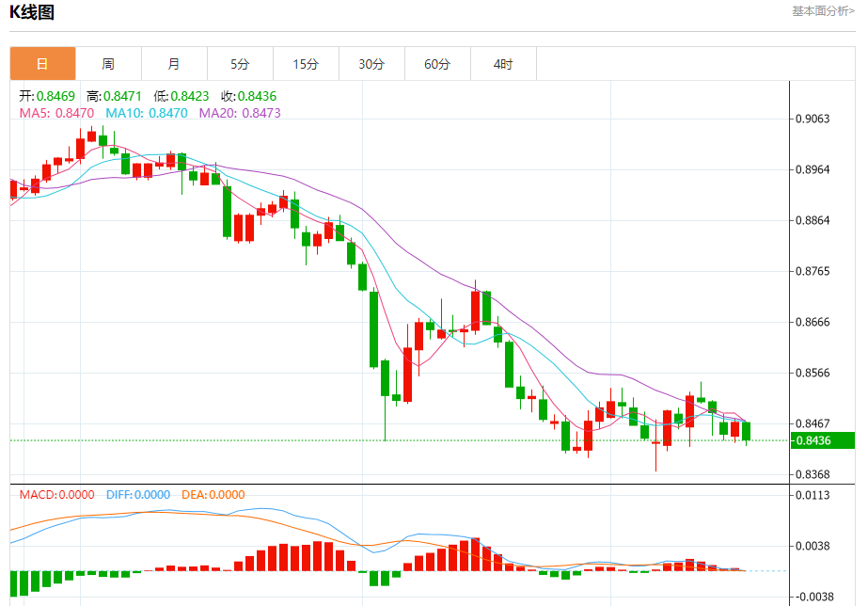868x606 pixels.
Task: Open the 基本面分析 link
Action: [x=823, y=11]
